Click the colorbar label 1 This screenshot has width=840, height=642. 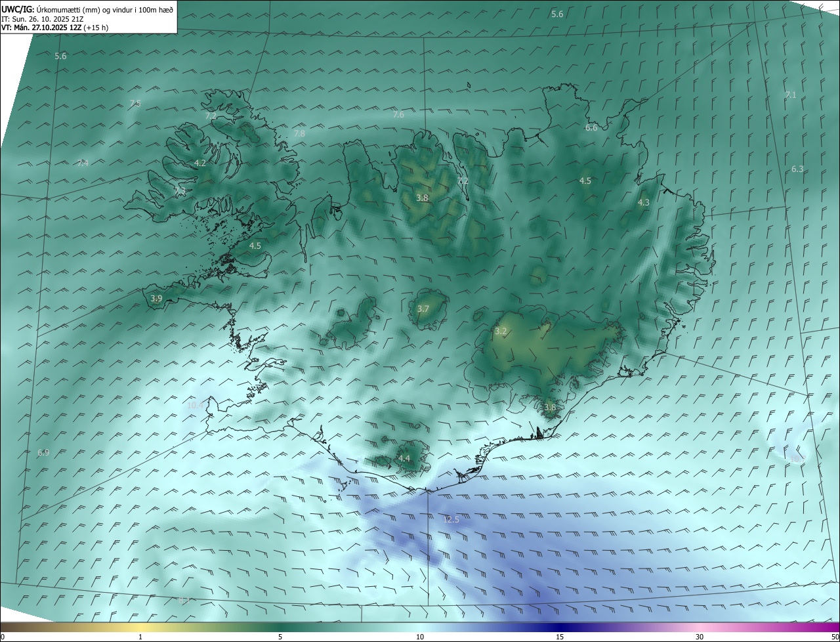[x=140, y=637]
